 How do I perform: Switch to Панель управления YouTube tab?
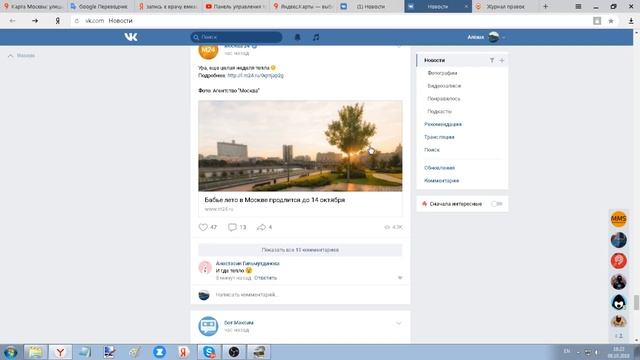point(236,7)
